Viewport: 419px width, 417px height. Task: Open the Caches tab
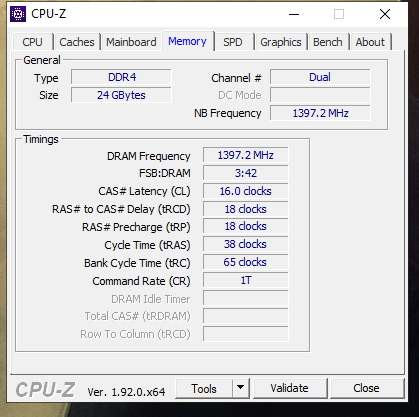(x=77, y=42)
